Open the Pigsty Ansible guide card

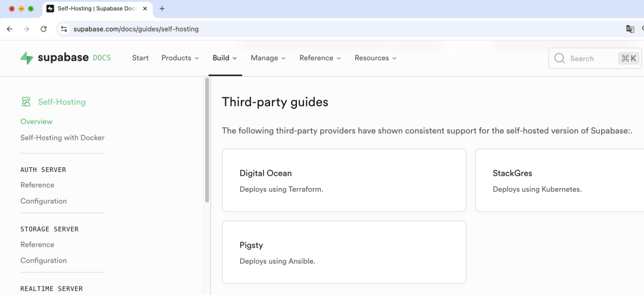tap(343, 252)
